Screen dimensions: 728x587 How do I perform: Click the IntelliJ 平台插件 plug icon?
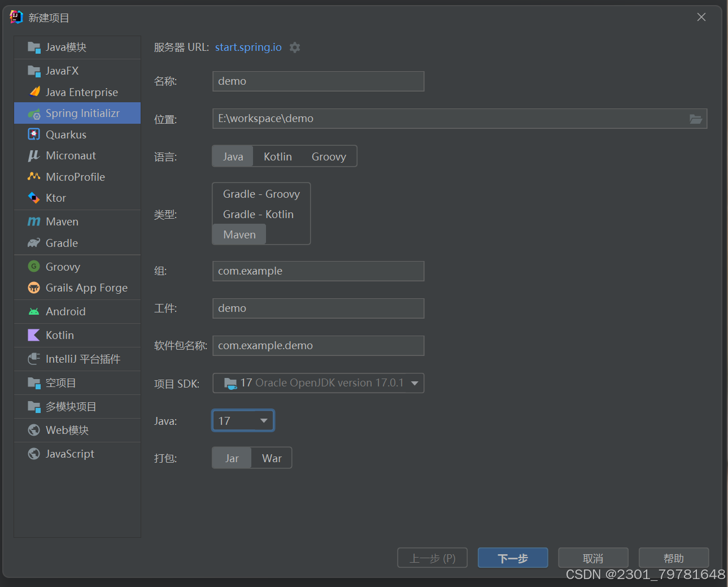(x=34, y=359)
